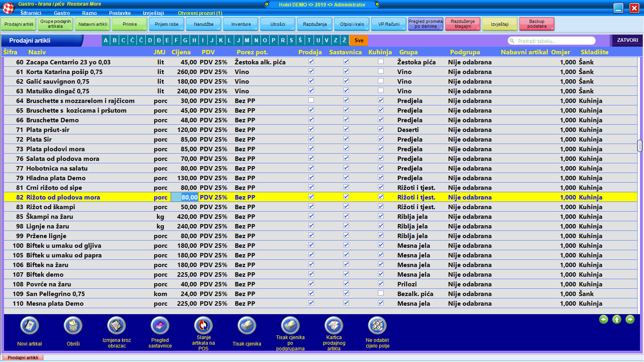The width and height of the screenshot is (644, 362).
Task: Toggle Prodaja checkbox for Bruschette s mozzarelom
Action: pos(311,100)
